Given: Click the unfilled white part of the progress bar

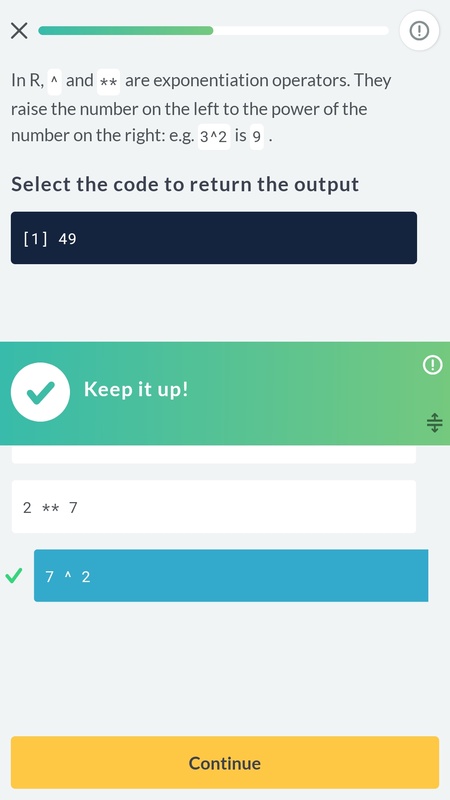Looking at the screenshot, I should pyautogui.click(x=301, y=31).
